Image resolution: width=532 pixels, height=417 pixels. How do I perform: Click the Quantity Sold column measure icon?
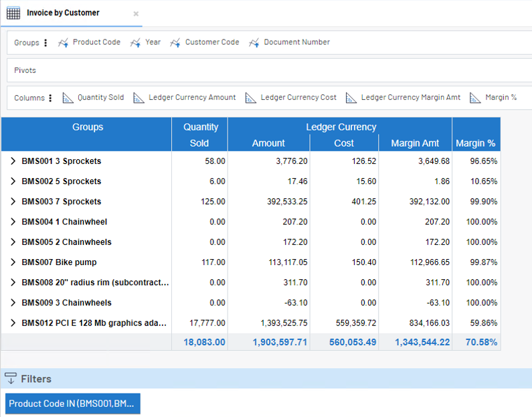68,98
